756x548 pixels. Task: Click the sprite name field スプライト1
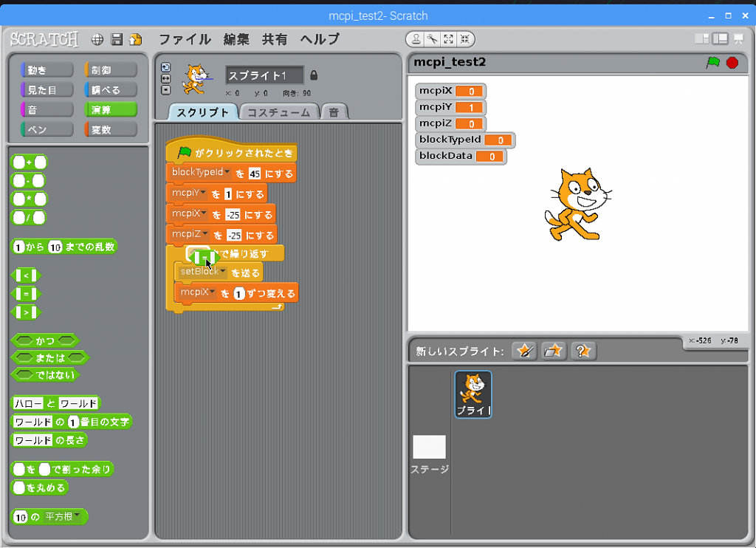pyautogui.click(x=265, y=75)
